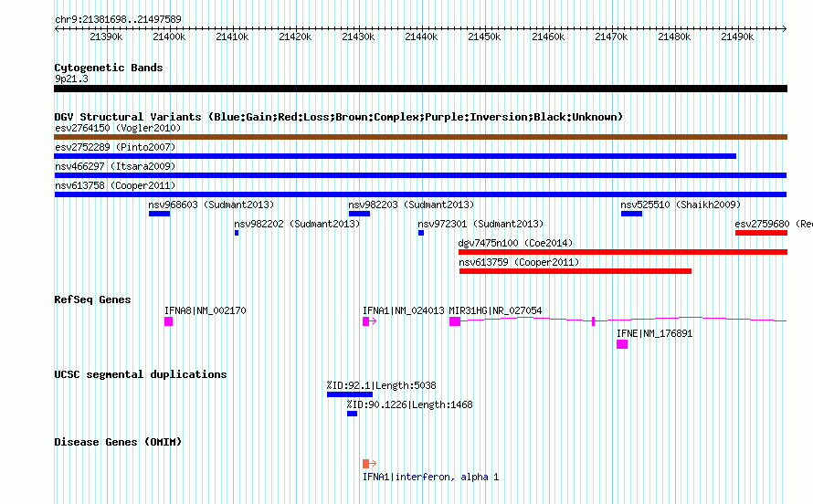Click the 21390k ruler tick label
Viewport: 813px width, 504px height.
point(106,37)
